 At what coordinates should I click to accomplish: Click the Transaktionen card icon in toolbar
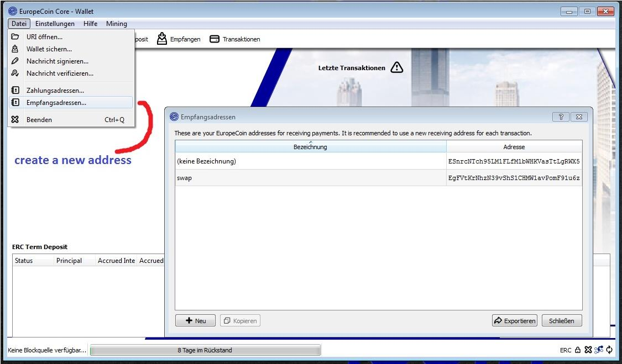(x=214, y=39)
